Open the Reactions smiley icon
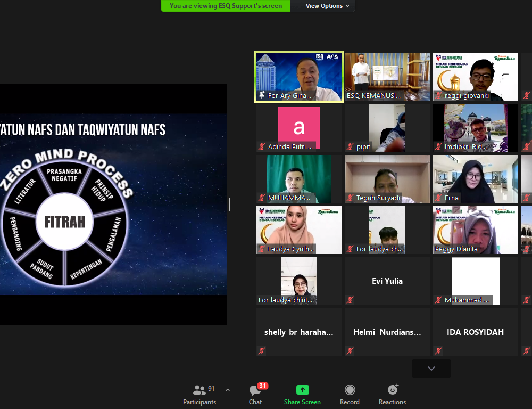Image resolution: width=532 pixels, height=409 pixels. (x=393, y=390)
